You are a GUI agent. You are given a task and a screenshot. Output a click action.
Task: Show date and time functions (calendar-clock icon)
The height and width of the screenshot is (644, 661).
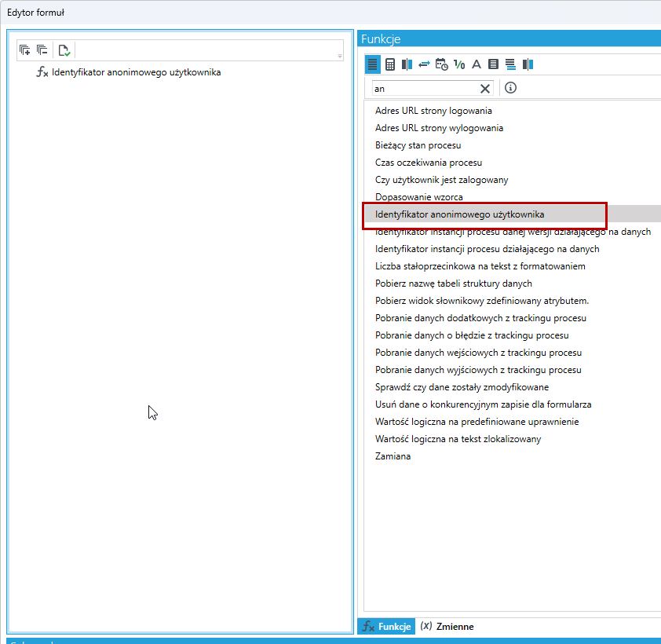[441, 64]
